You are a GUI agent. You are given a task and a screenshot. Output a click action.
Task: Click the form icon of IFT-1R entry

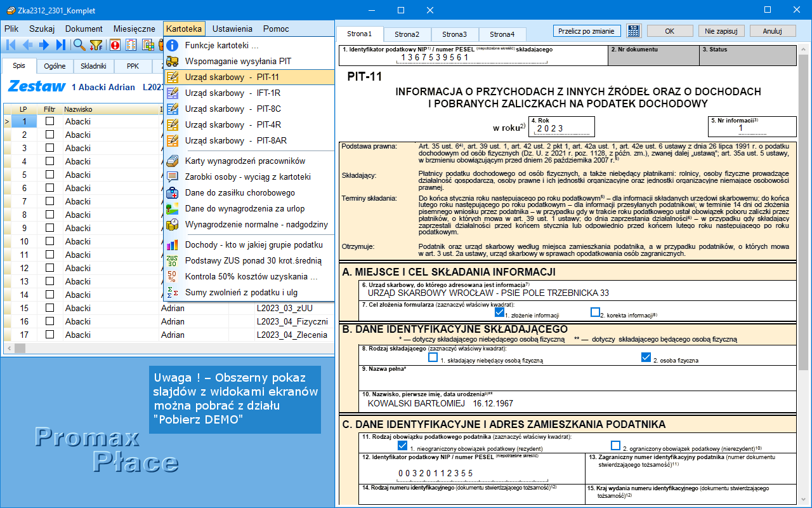point(172,93)
